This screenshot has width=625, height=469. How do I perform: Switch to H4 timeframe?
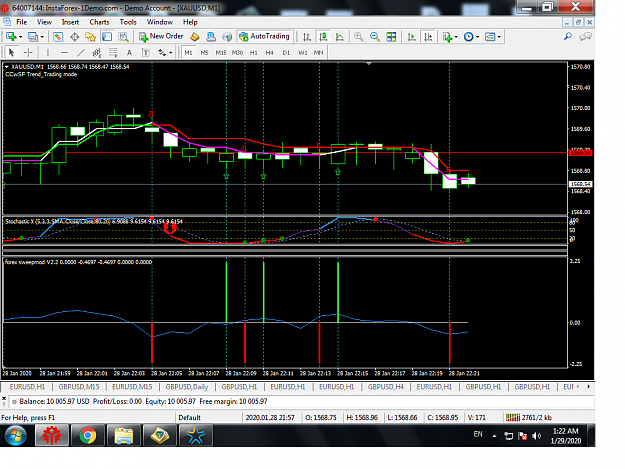[270, 53]
